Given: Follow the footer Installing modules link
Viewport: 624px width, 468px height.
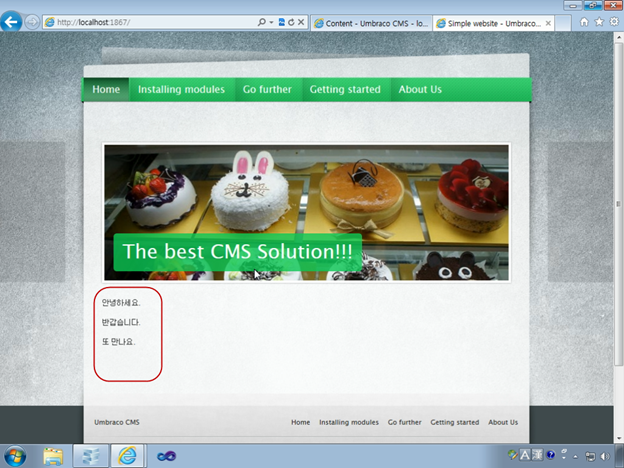Looking at the screenshot, I should (349, 422).
